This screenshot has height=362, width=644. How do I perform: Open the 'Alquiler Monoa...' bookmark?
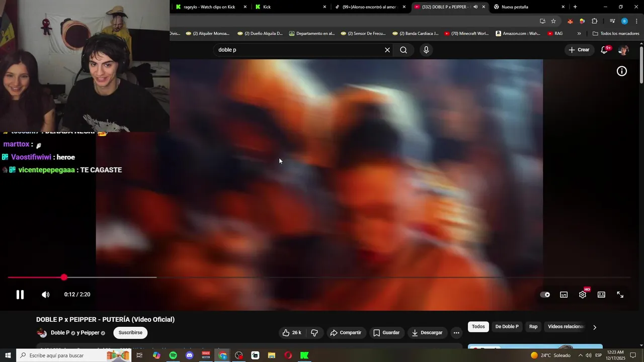pos(207,34)
